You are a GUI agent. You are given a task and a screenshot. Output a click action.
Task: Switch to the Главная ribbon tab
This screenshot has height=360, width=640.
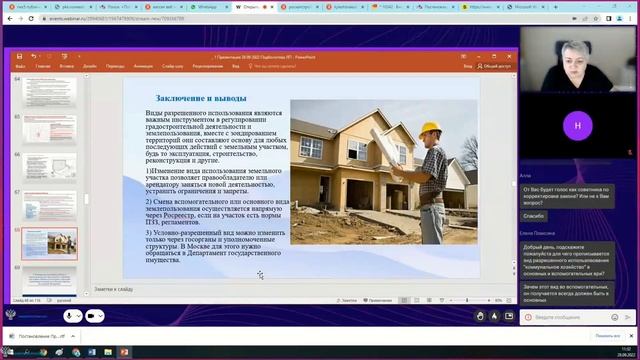(43, 66)
